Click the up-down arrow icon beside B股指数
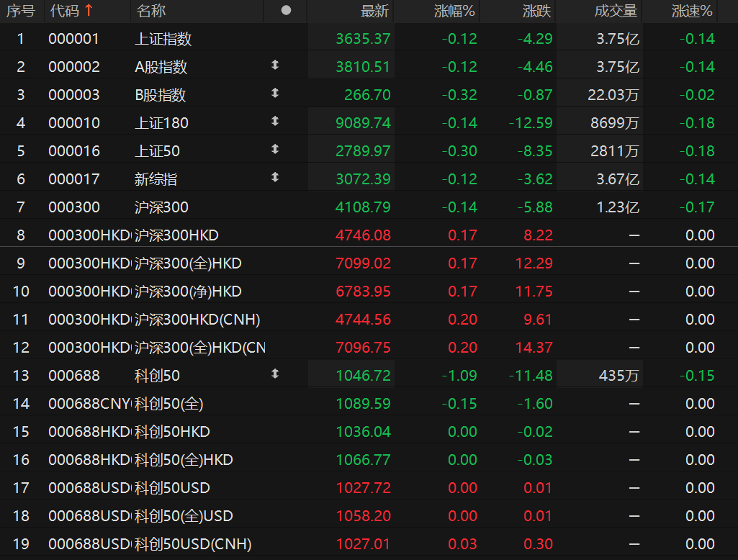The width and height of the screenshot is (738, 560). click(274, 94)
